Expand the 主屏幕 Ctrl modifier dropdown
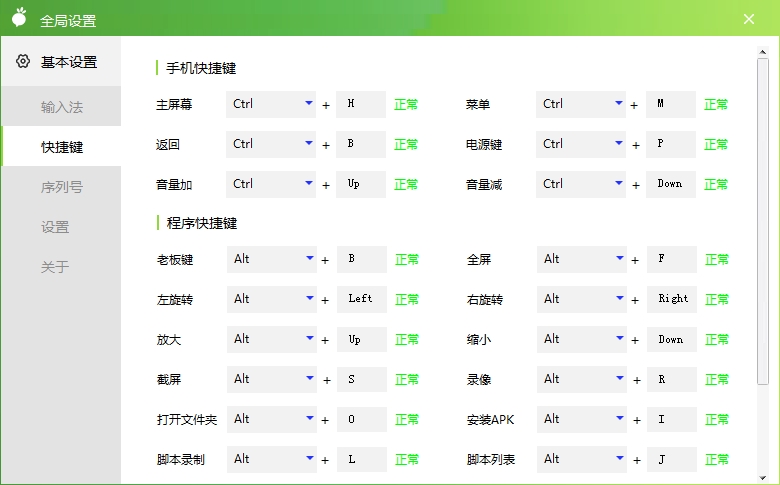This screenshot has height=485, width=780. (271, 104)
